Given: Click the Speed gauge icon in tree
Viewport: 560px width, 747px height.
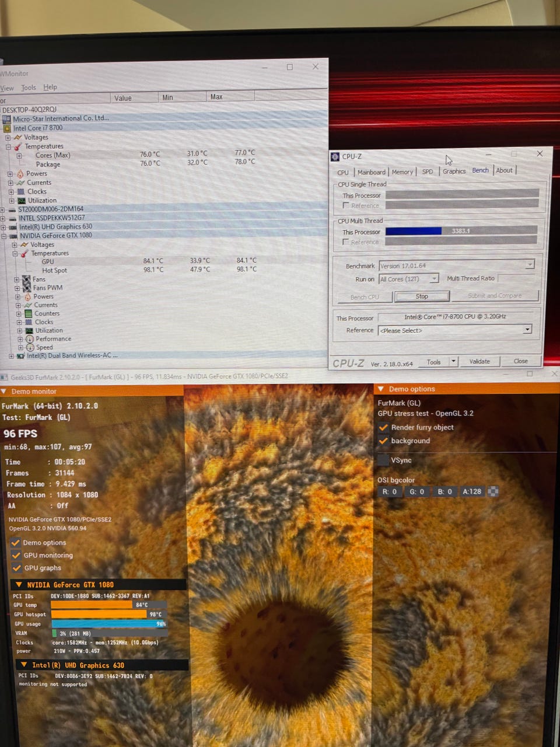Looking at the screenshot, I should [x=30, y=347].
